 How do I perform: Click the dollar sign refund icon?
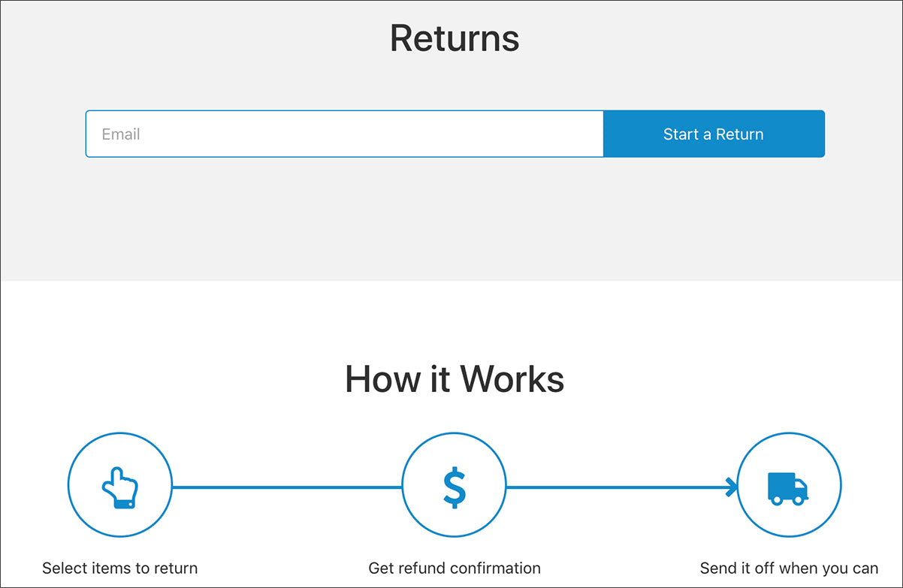455,487
